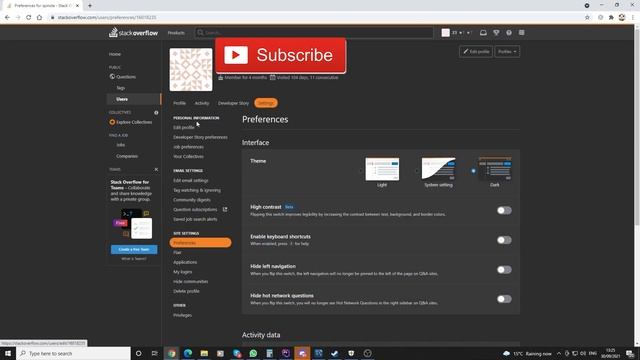Screen dimensions: 640x360
Task: Open the achievements trophy icon
Action: [x=496, y=33]
